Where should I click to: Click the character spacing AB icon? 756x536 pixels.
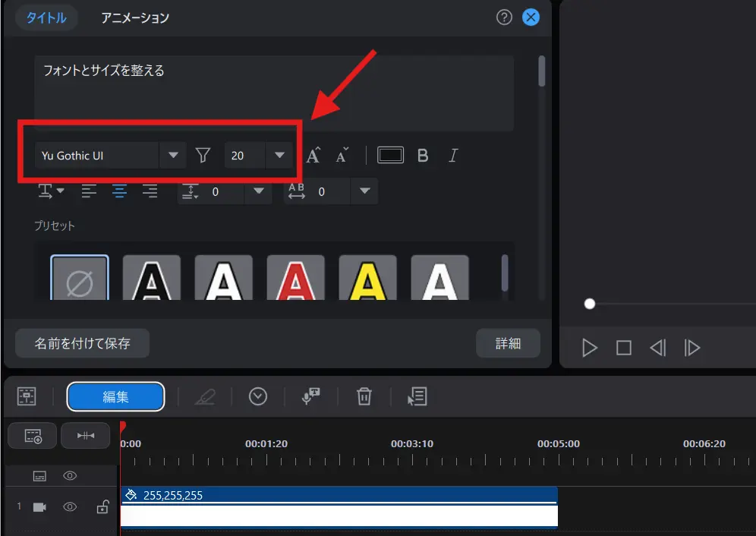pyautogui.click(x=297, y=191)
